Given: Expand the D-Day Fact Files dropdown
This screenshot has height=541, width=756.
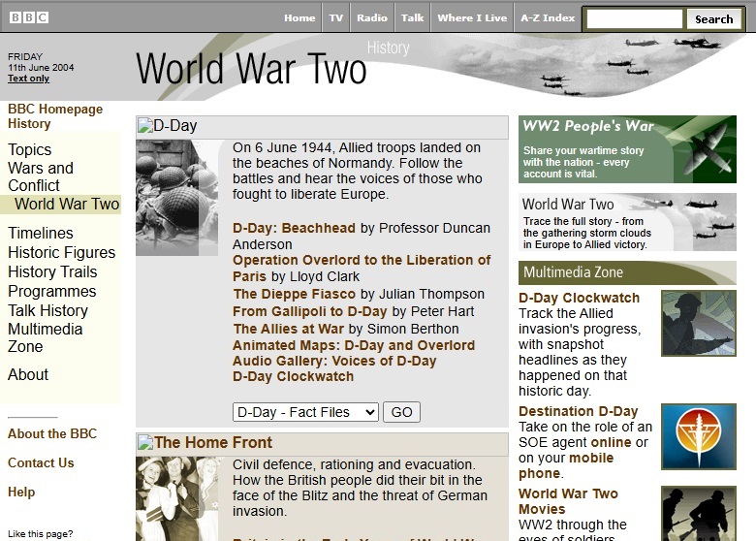Looking at the screenshot, I should (305, 412).
